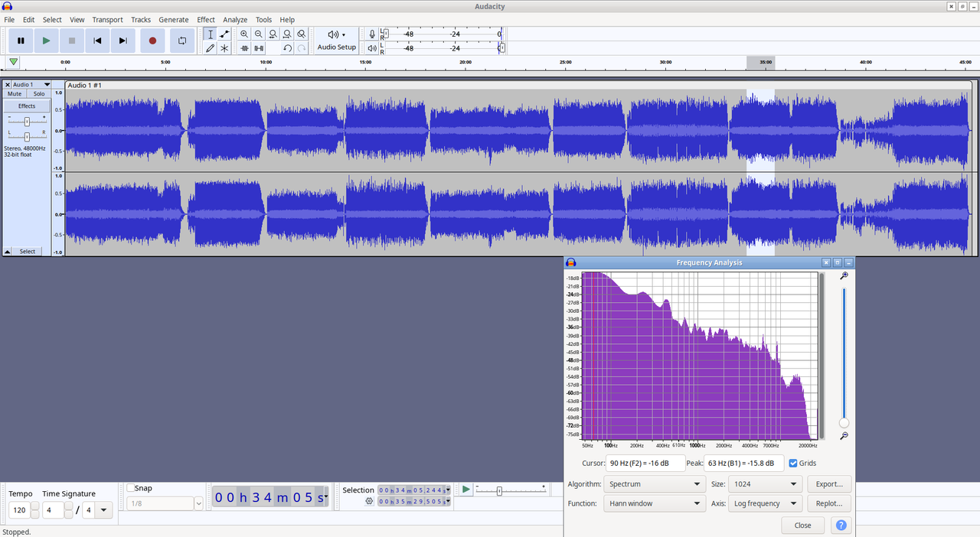Collapse the track with bottom-left arrow

[x=8, y=252]
